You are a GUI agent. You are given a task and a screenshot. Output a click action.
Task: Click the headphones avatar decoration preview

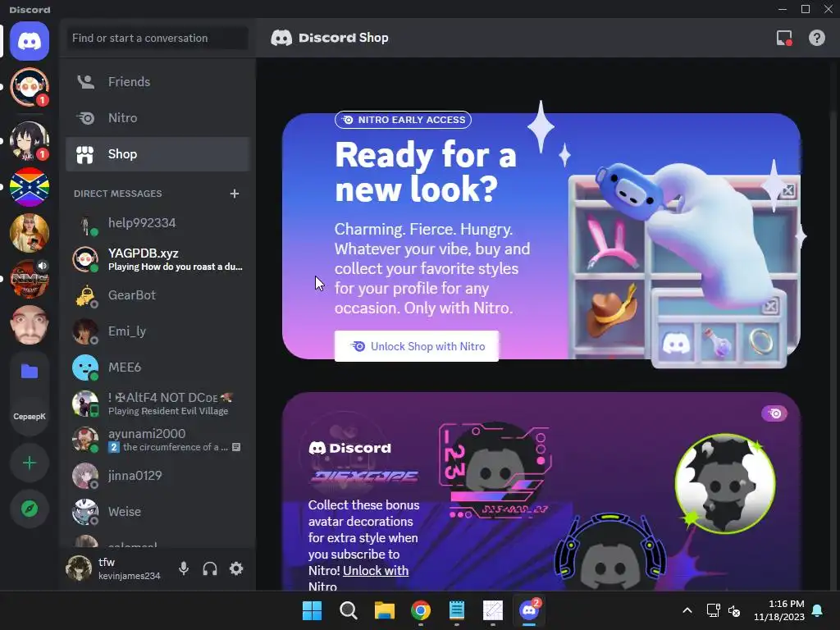pyautogui.click(x=609, y=554)
